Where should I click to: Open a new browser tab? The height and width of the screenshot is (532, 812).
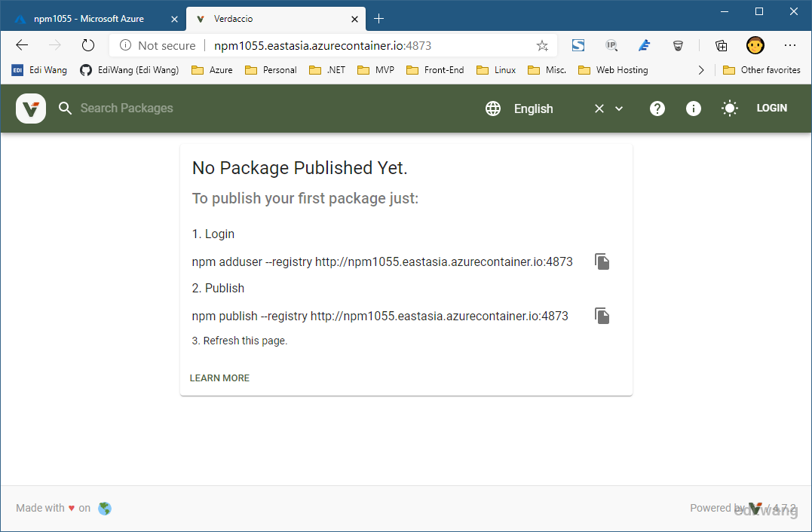(x=379, y=19)
